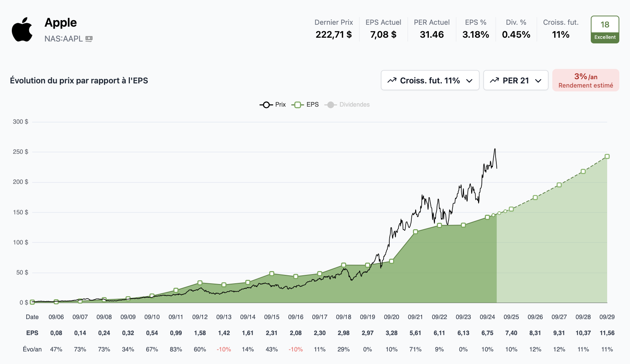Screen dimensions: 630x364
Task: Click the Apple logo icon
Action: [22, 29]
